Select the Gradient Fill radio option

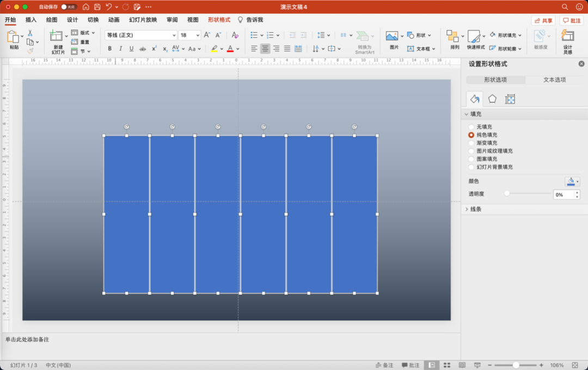pos(471,143)
